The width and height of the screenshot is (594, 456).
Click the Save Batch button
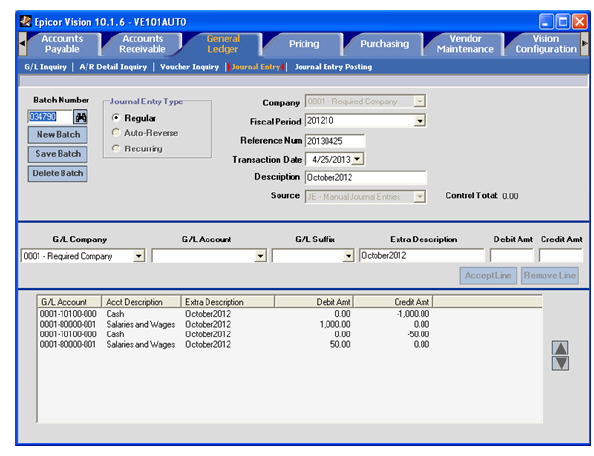tap(58, 154)
